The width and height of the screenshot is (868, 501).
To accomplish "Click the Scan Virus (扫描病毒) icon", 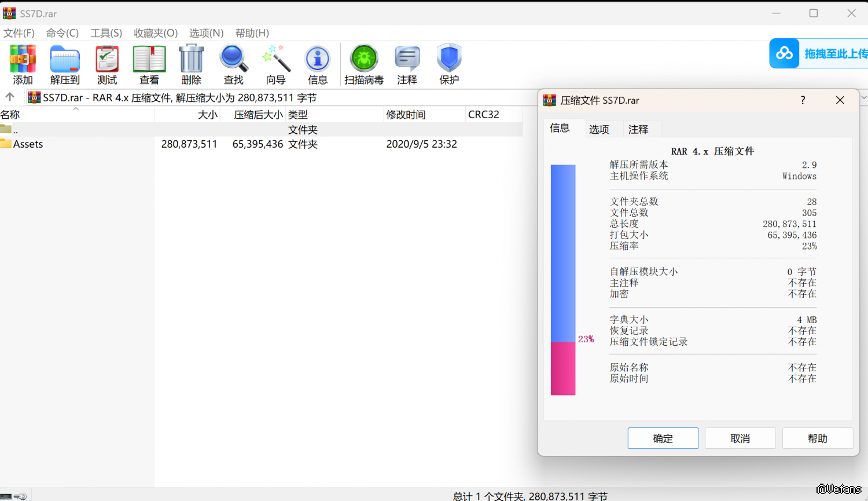I will [x=364, y=59].
